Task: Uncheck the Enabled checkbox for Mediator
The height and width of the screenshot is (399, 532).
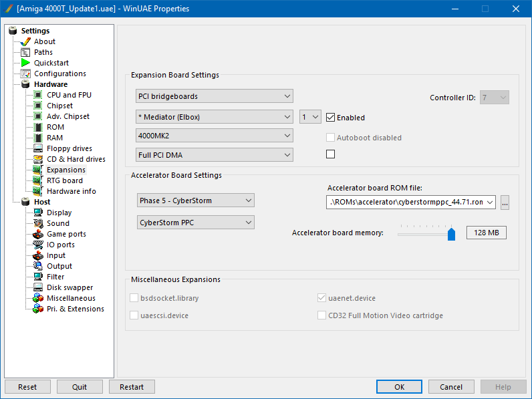Action: click(330, 118)
